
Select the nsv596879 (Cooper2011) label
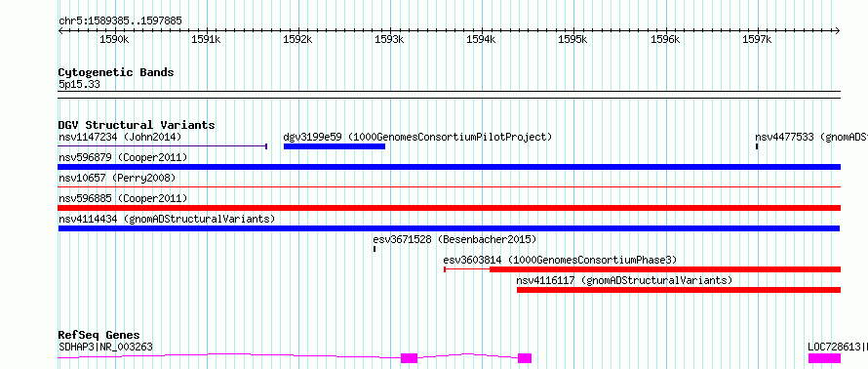[123, 157]
